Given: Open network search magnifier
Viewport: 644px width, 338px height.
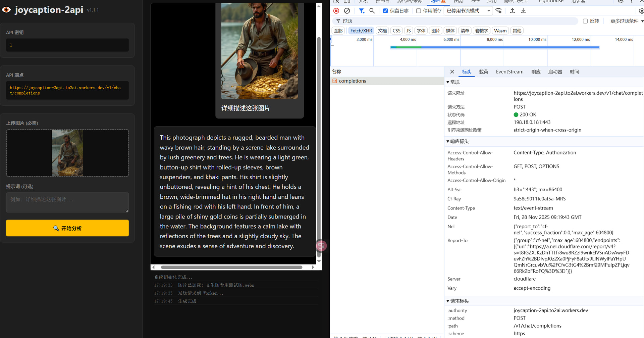Looking at the screenshot, I should (x=372, y=11).
